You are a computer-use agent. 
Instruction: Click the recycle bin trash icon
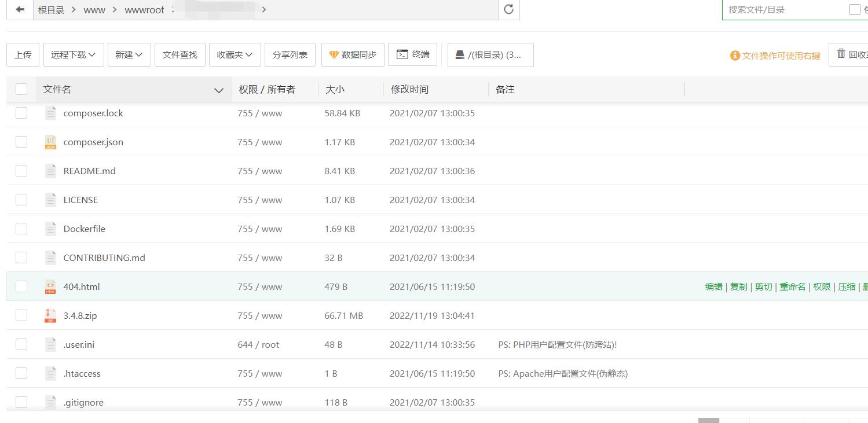[841, 54]
